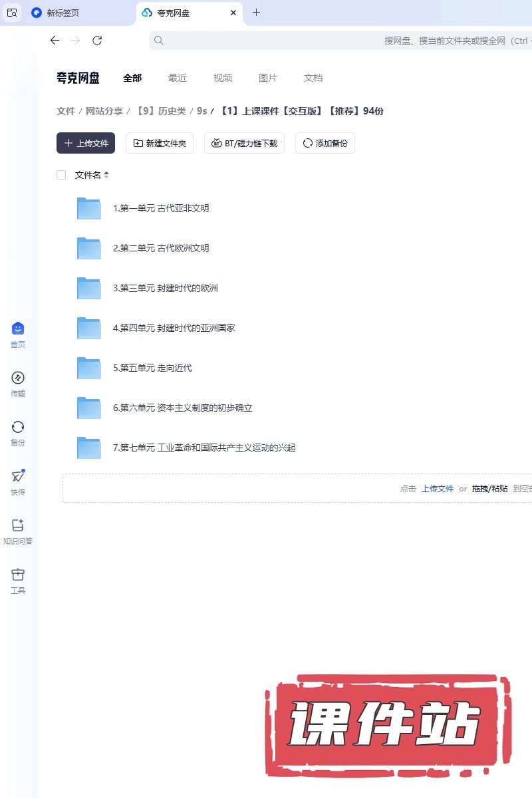Image resolution: width=532 pixels, height=798 pixels.
Task: Sort files by the 文件名 sort arrow
Action: [106, 175]
